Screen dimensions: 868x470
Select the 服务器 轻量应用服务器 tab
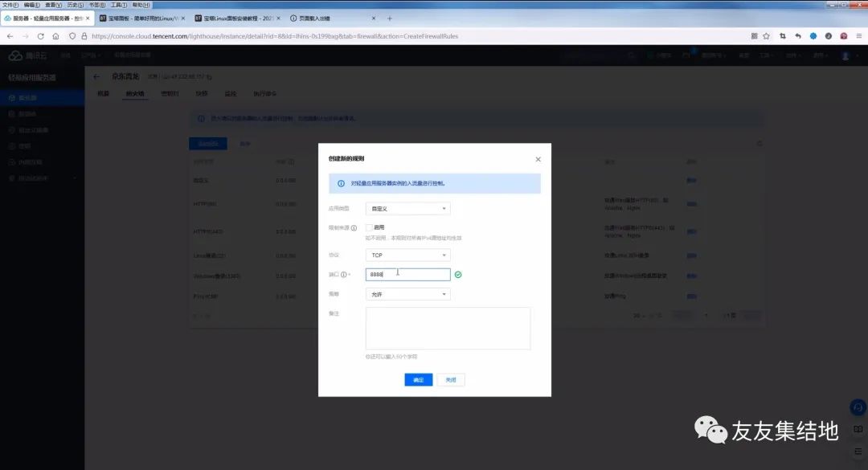click(x=47, y=18)
